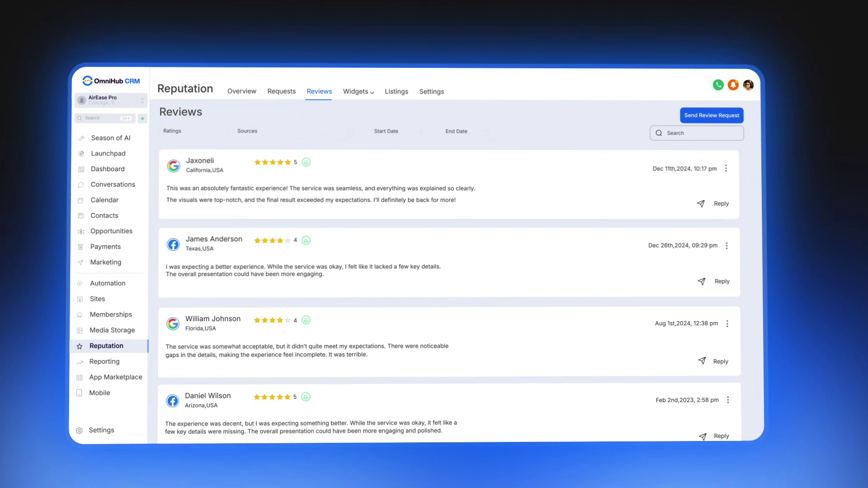Click the Send Review Request button
The image size is (868, 488).
pos(712,115)
